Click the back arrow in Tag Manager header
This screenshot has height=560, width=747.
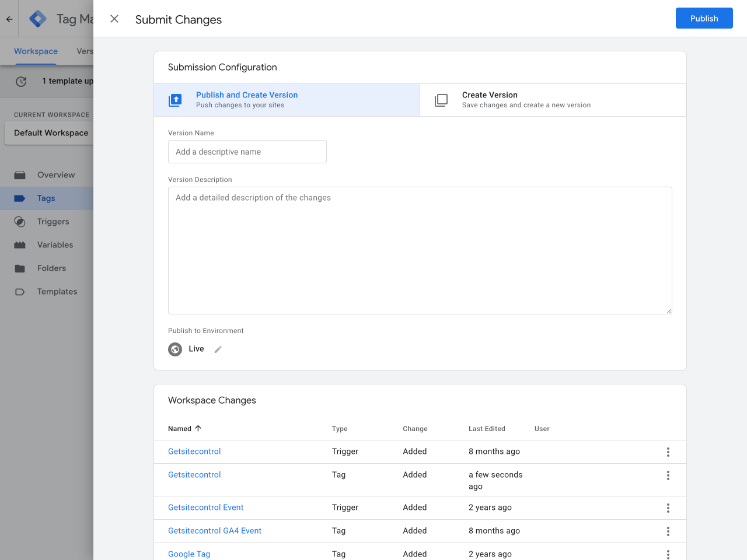coord(9,19)
